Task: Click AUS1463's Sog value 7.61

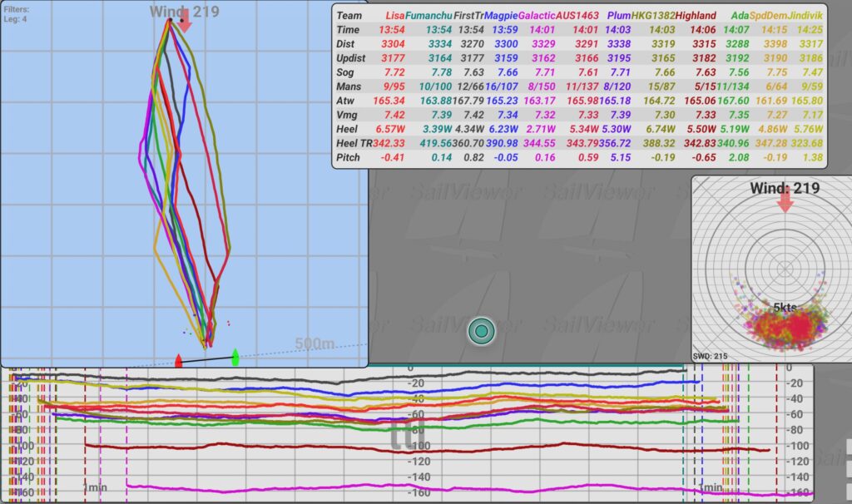Action: point(588,72)
